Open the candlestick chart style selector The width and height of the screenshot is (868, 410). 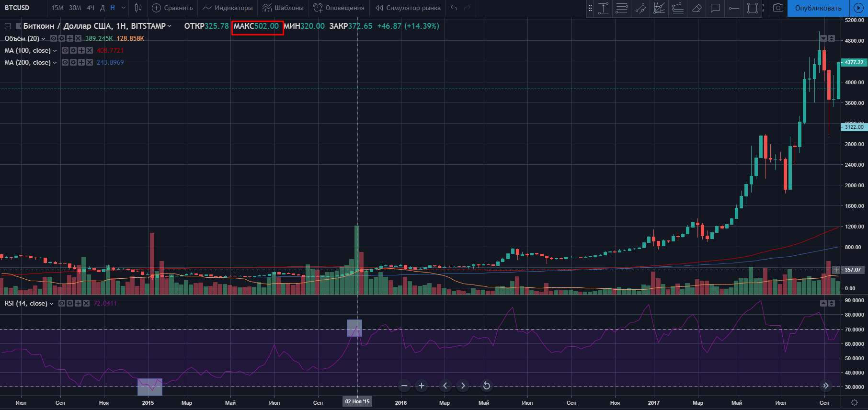coord(138,8)
